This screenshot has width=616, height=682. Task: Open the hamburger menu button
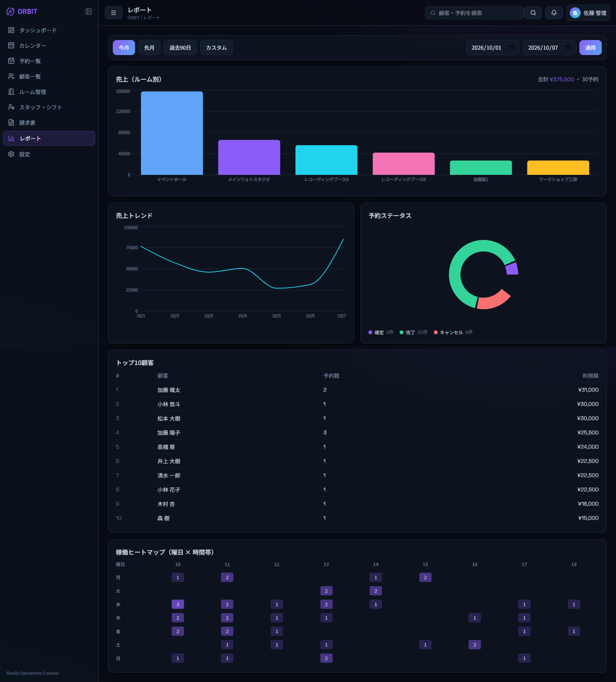click(x=114, y=13)
